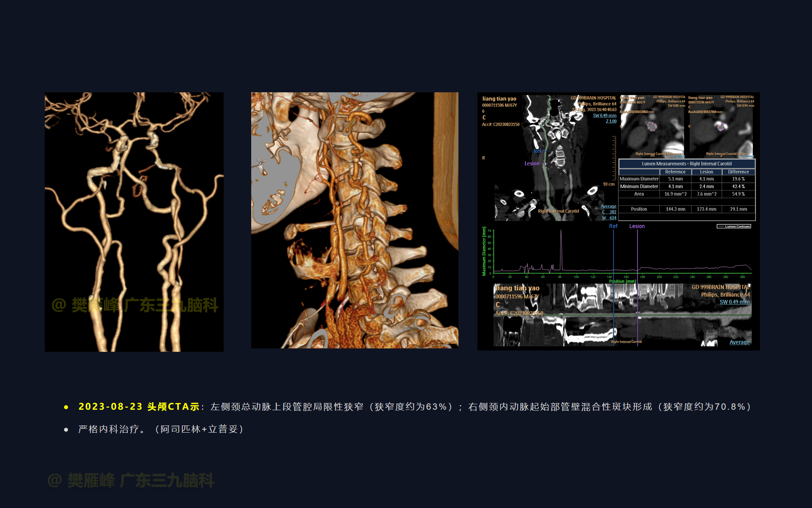The width and height of the screenshot is (812, 508).
Task: Click the SW 0.49 mm link in straightened view
Action: [734, 302]
